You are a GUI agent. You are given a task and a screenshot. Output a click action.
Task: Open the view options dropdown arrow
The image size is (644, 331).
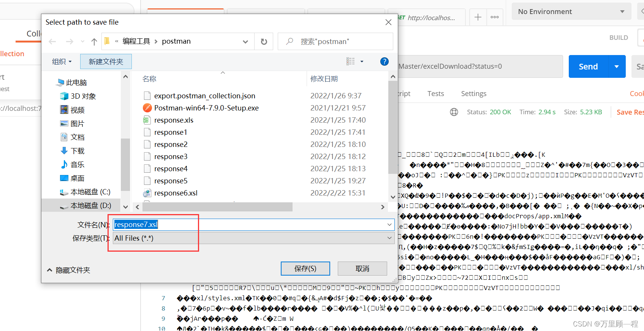coord(362,61)
